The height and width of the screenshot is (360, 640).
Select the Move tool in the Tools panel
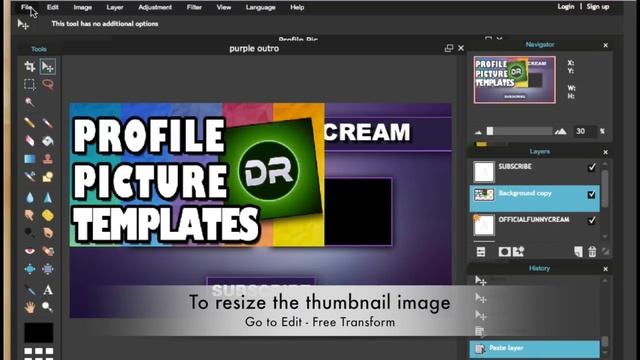(48, 66)
